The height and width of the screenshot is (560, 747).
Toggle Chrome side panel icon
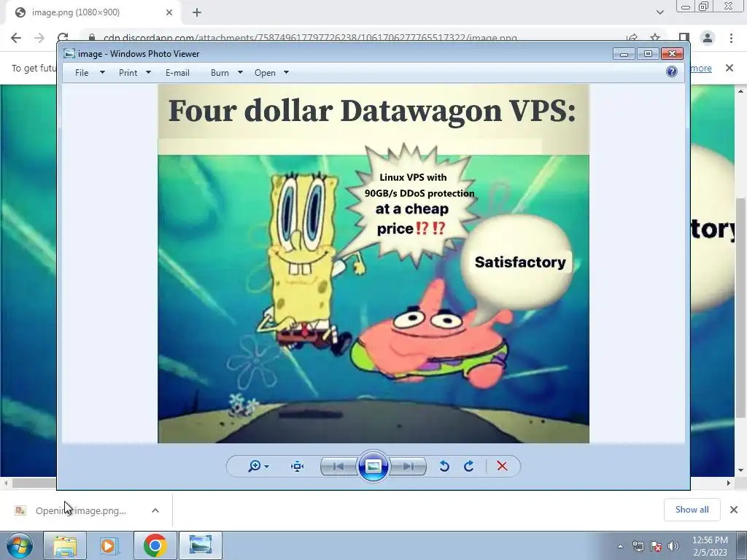[x=684, y=38]
